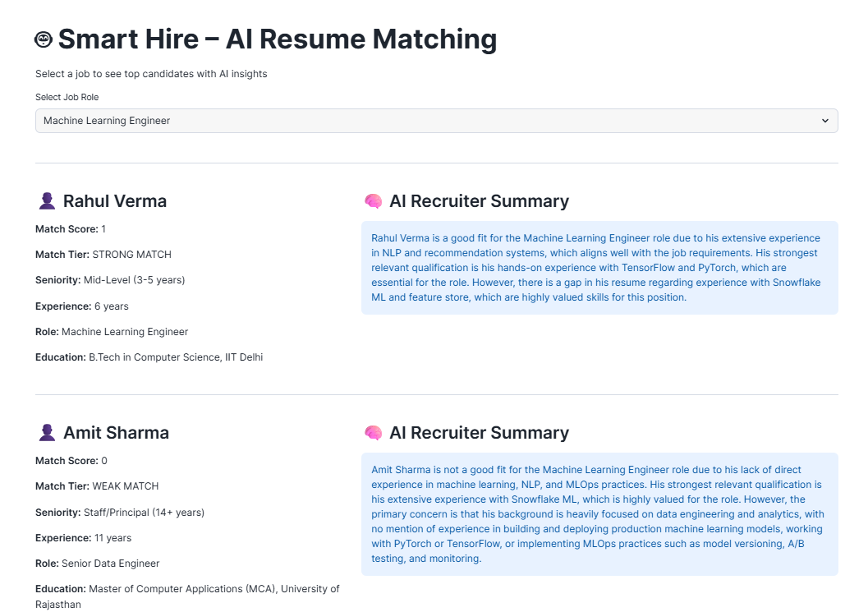The image size is (868, 612).
Task: Click the Select Job Role label
Action: tap(67, 97)
